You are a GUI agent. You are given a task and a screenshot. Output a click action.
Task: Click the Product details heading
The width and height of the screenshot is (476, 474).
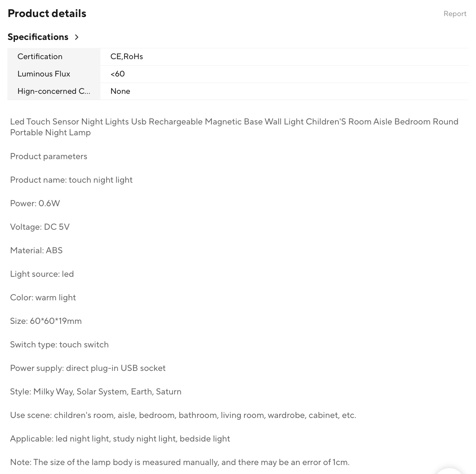click(x=47, y=13)
